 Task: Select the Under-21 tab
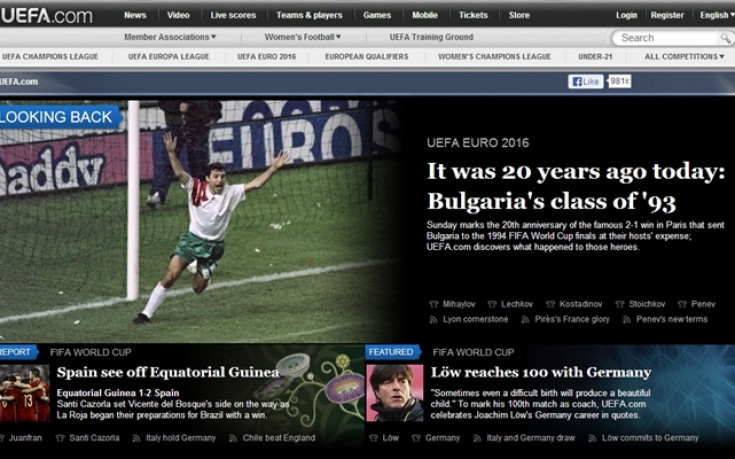pyautogui.click(x=595, y=57)
